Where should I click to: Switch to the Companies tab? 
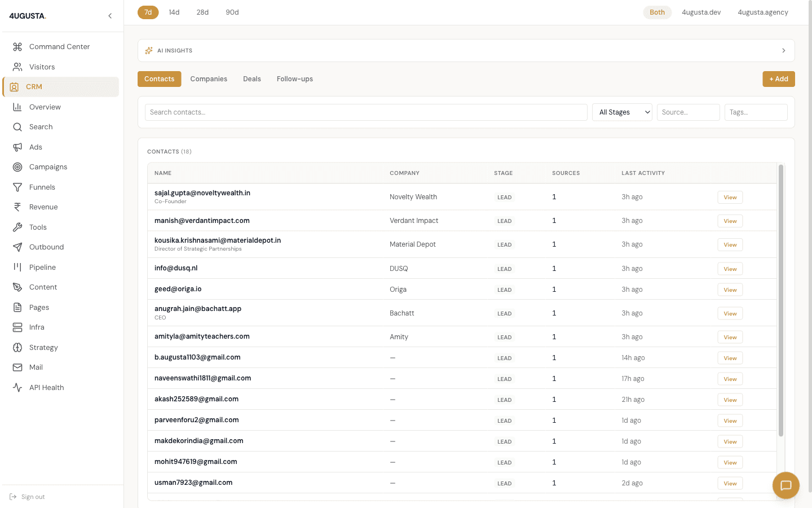tap(209, 79)
